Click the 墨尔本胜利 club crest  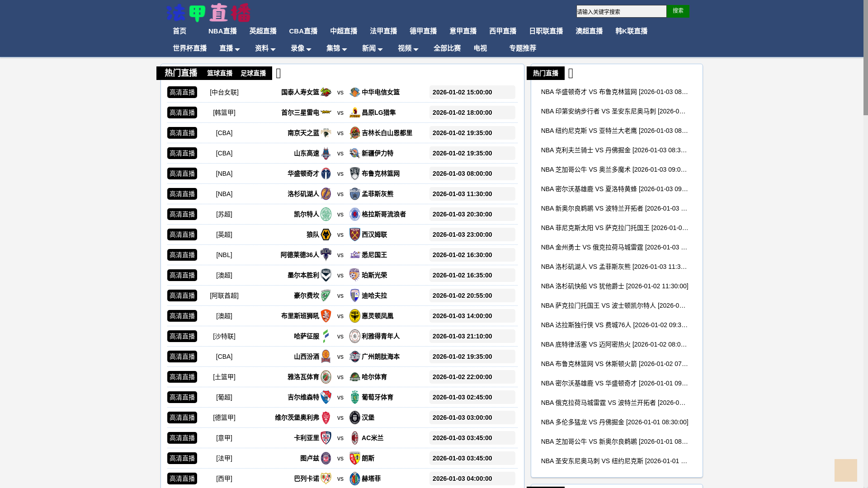coord(326,275)
